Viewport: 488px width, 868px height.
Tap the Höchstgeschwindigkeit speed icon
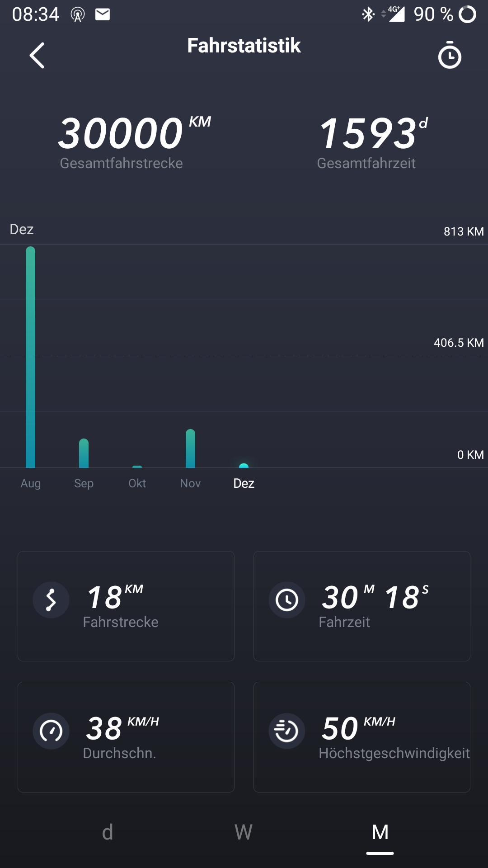pyautogui.click(x=287, y=731)
